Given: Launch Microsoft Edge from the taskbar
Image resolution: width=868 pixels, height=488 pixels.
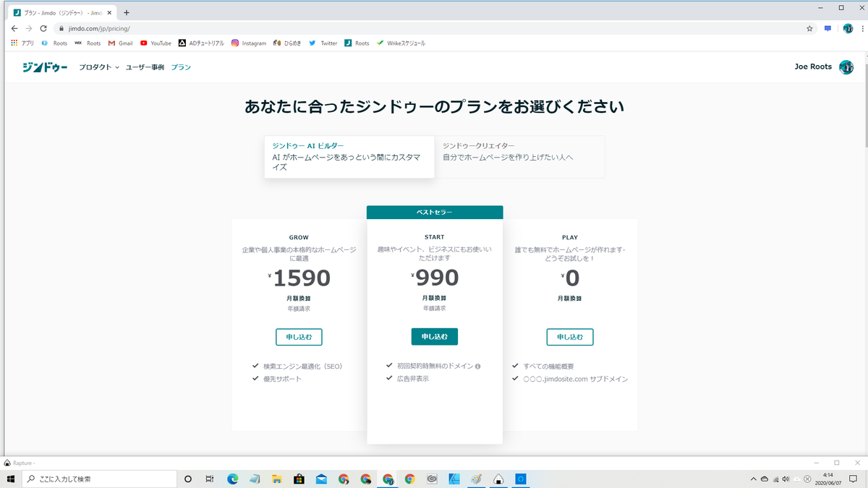Looking at the screenshot, I should [x=233, y=479].
